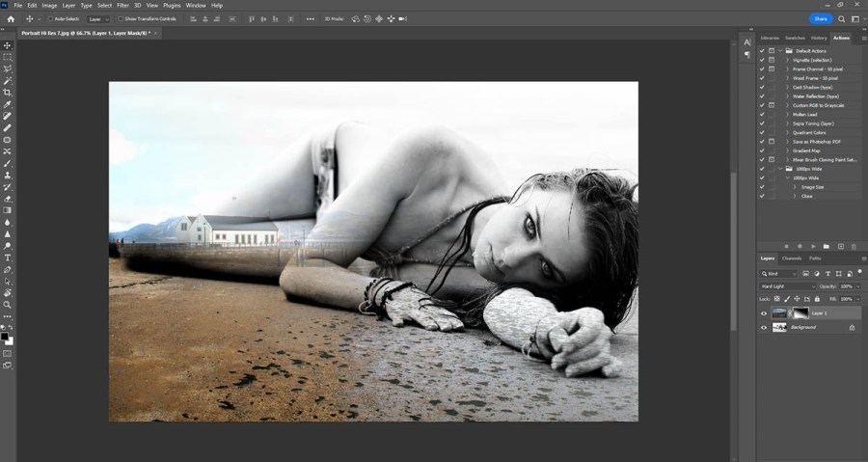Check Show Transform Controls
868x462 pixels.
click(119, 18)
